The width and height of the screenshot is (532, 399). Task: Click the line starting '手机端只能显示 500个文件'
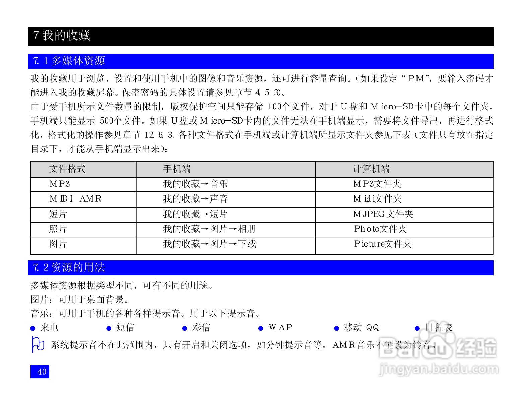pyautogui.click(x=262, y=121)
